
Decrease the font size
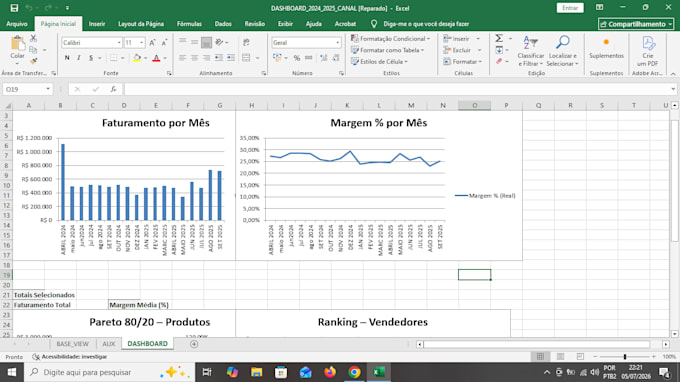click(164, 42)
